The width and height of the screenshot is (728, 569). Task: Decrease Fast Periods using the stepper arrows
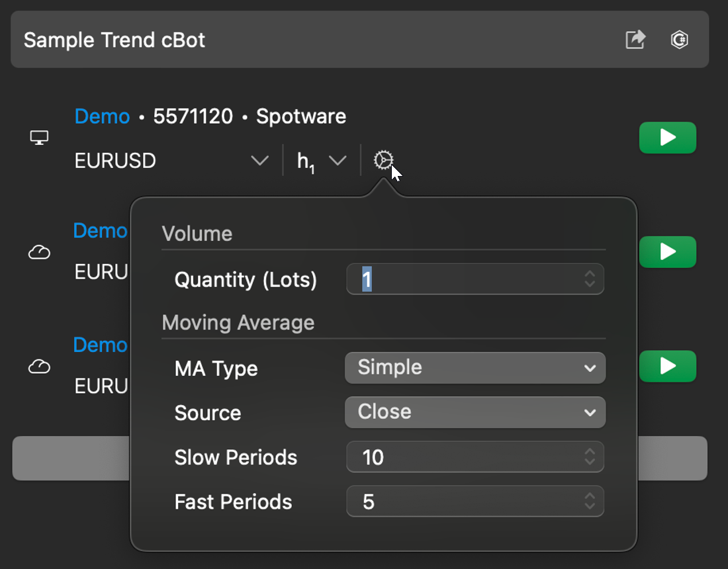589,505
